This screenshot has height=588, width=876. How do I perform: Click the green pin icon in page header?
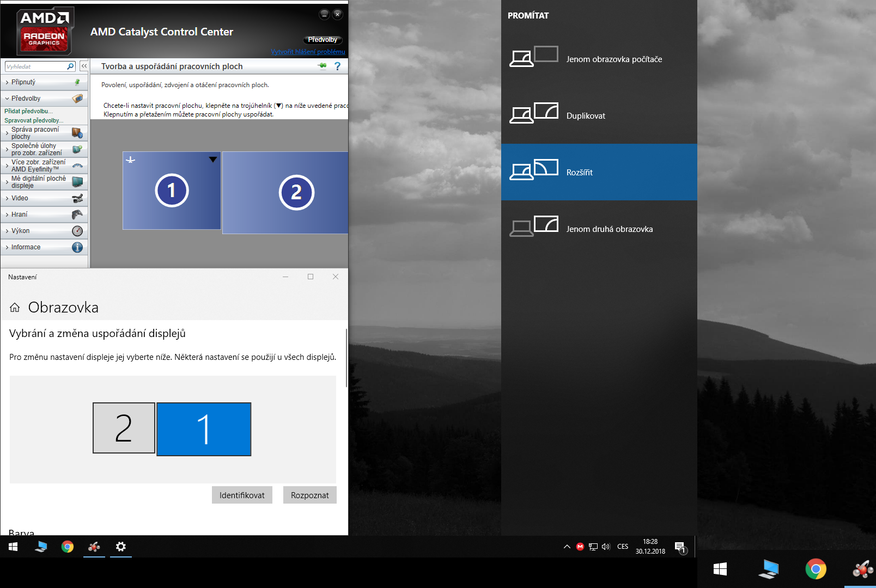pos(322,66)
